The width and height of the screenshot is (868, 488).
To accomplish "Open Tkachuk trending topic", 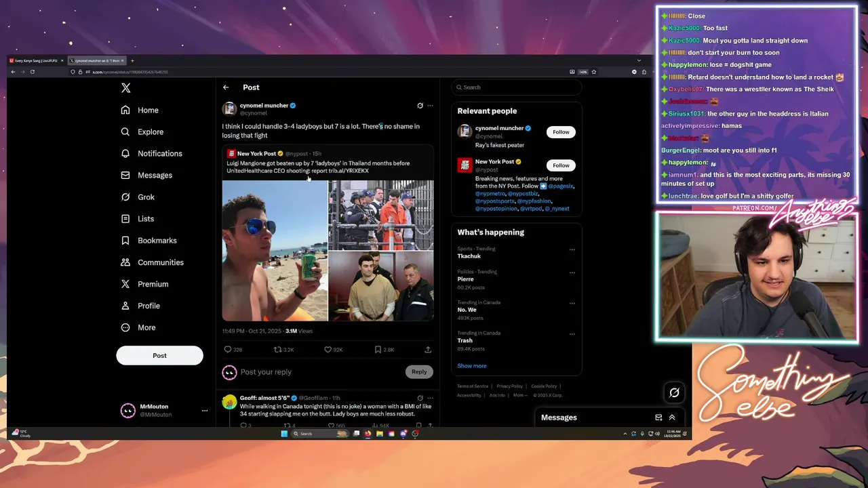I will (x=469, y=256).
